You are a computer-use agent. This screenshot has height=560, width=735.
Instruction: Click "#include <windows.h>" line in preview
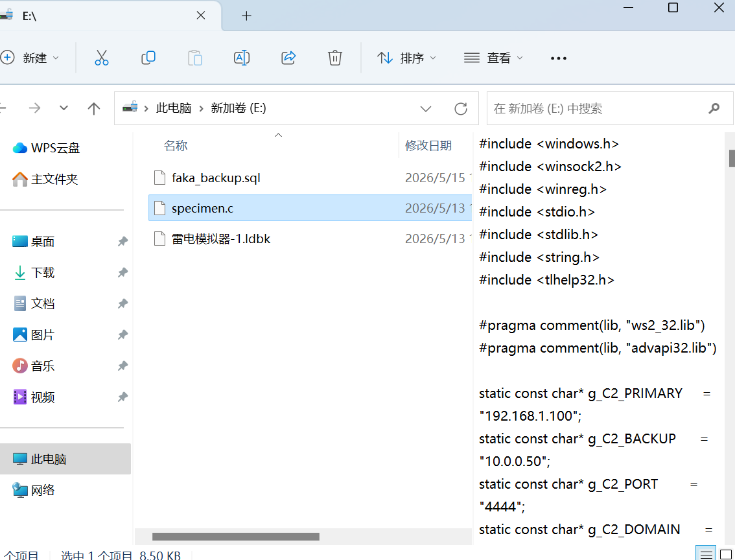[549, 143]
